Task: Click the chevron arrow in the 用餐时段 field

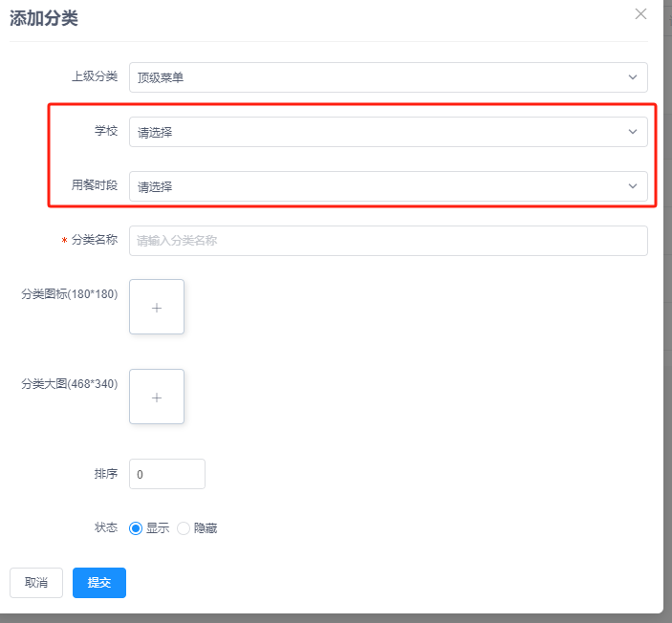Action: [x=632, y=186]
